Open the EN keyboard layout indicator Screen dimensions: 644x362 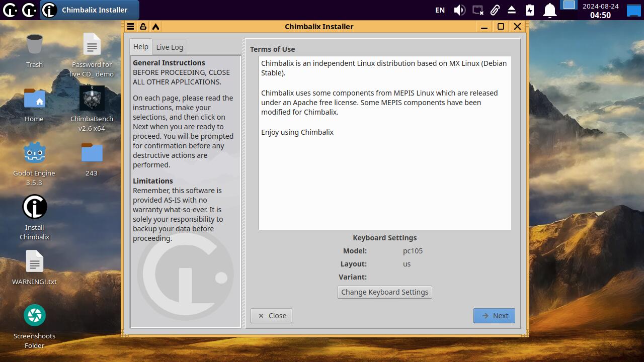(440, 10)
